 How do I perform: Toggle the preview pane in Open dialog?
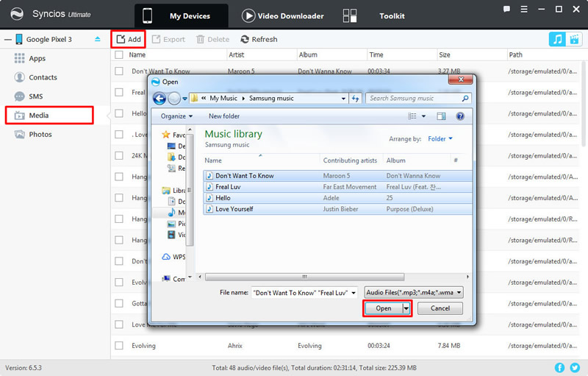441,116
